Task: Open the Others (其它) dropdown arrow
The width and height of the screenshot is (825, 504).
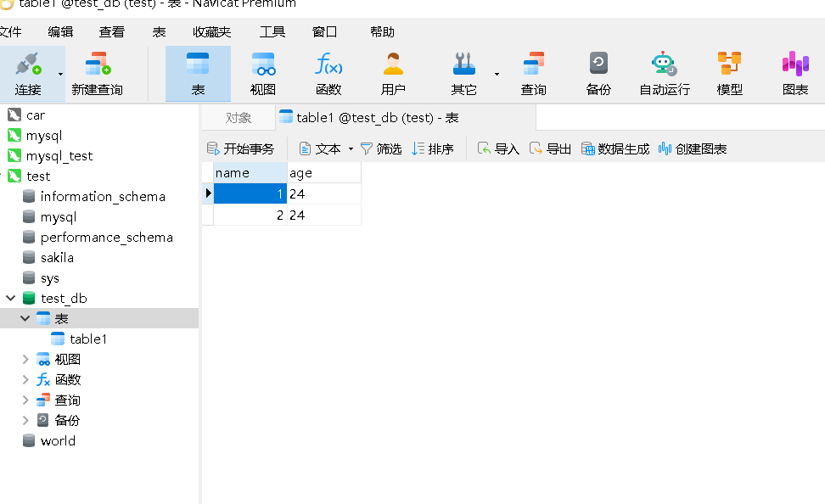Action: [497, 74]
